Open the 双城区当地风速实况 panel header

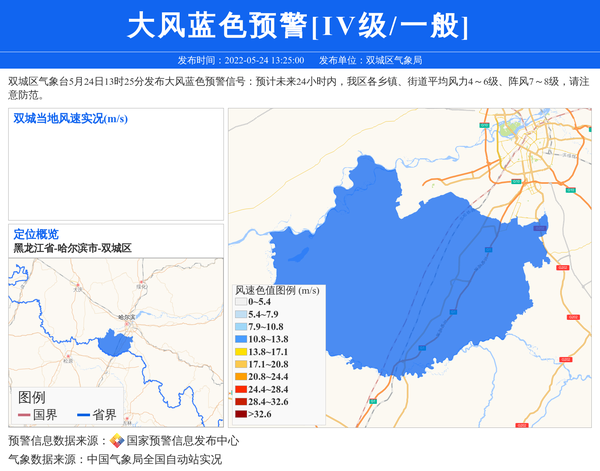[70, 119]
